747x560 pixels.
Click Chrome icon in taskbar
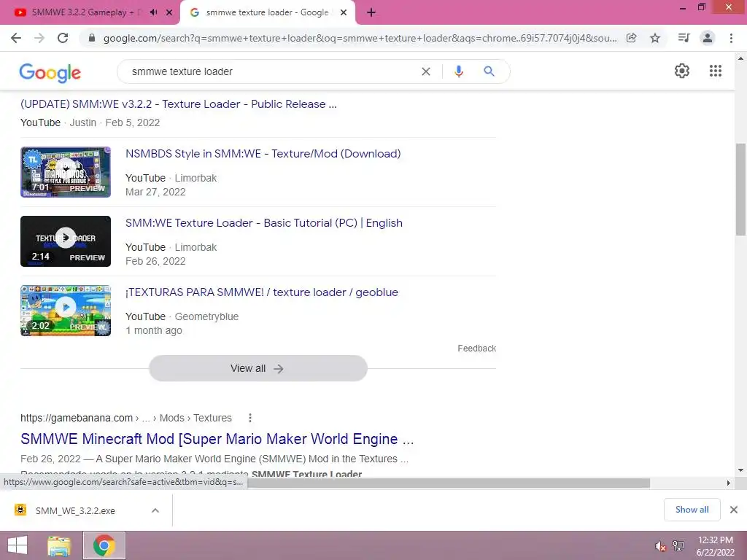[x=104, y=545]
